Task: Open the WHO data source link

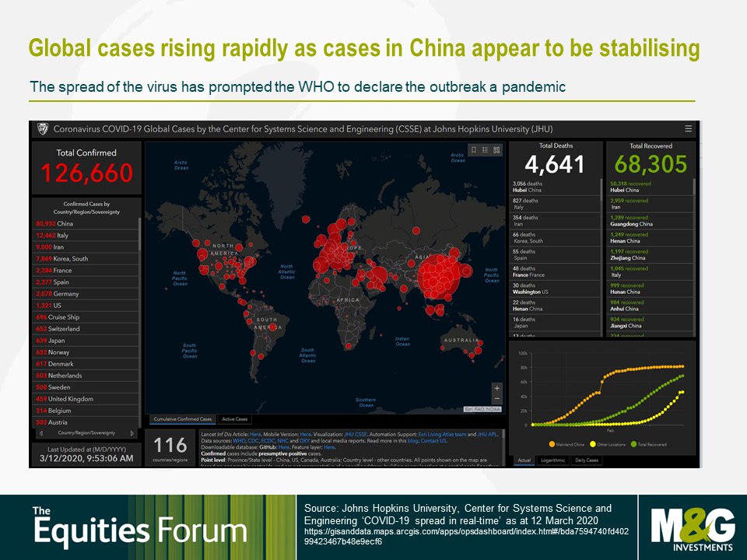Action: click(x=239, y=441)
